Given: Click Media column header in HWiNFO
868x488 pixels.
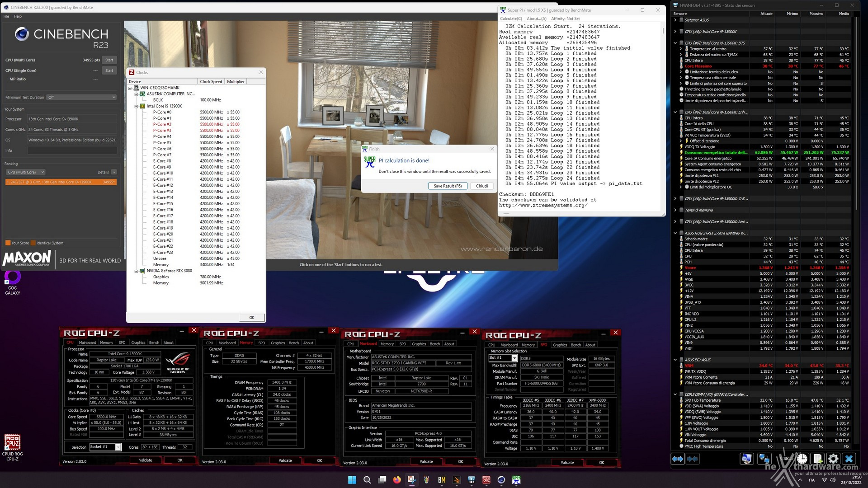Looking at the screenshot, I should (844, 14).
